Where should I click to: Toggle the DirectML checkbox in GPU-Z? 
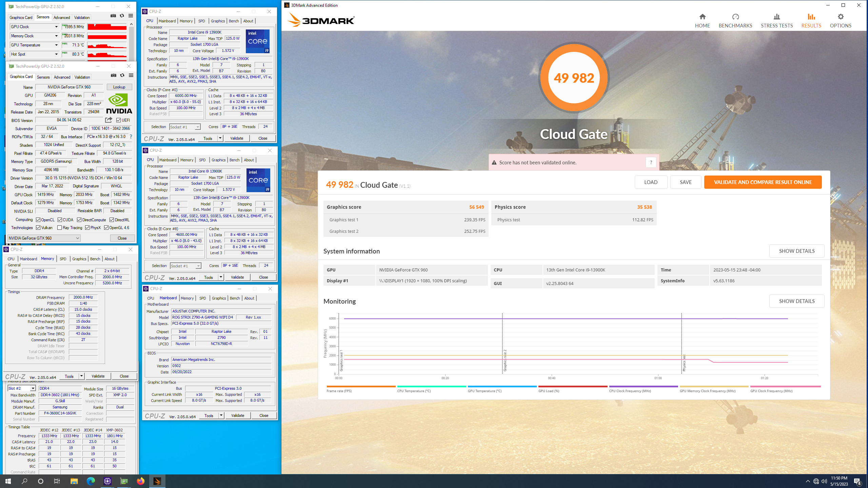click(x=112, y=220)
